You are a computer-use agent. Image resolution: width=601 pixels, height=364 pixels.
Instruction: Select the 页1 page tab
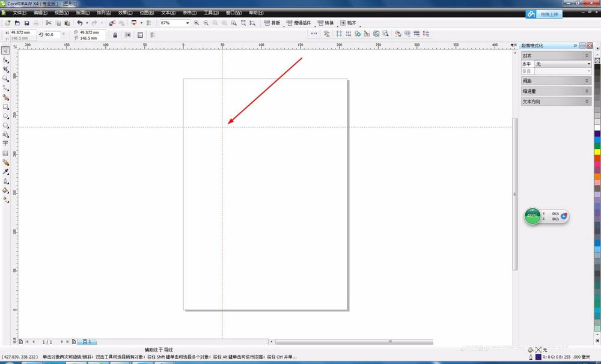coord(87,341)
